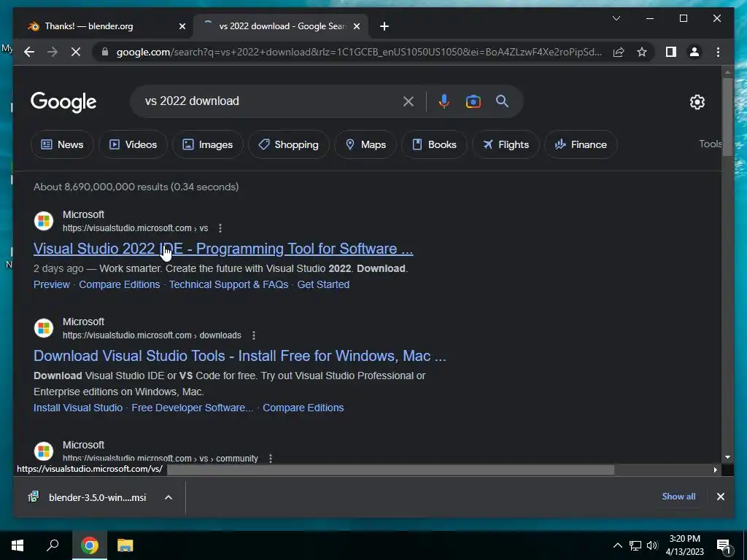Click Microsoft favicon of downloads result
The image size is (747, 560).
43,328
